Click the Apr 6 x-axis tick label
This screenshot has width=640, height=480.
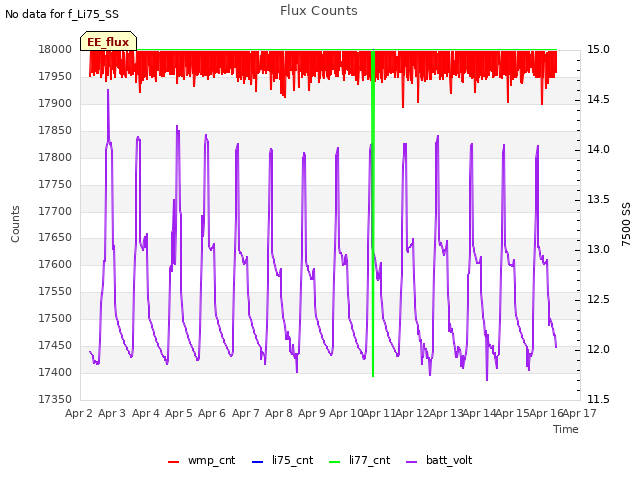click(x=212, y=413)
